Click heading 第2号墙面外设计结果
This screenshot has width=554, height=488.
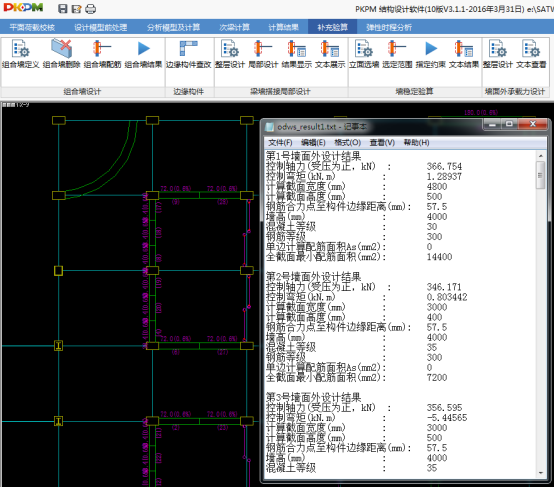[313, 277]
